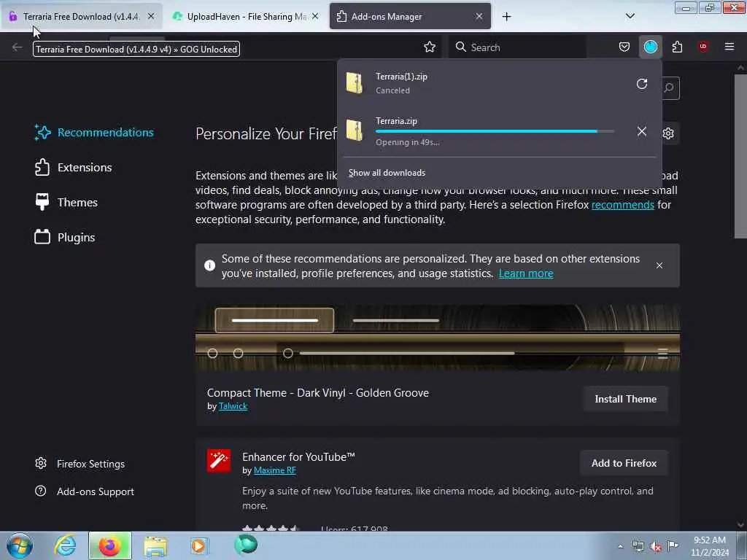The image size is (747, 560).
Task: Open a new tab with plus button
Action: tap(506, 17)
